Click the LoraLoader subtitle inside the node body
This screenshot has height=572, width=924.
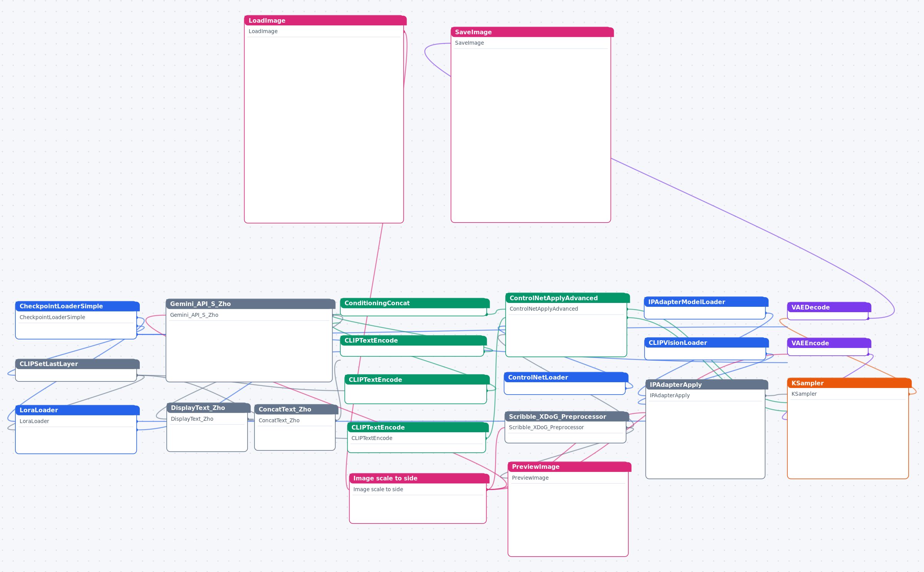(34, 421)
